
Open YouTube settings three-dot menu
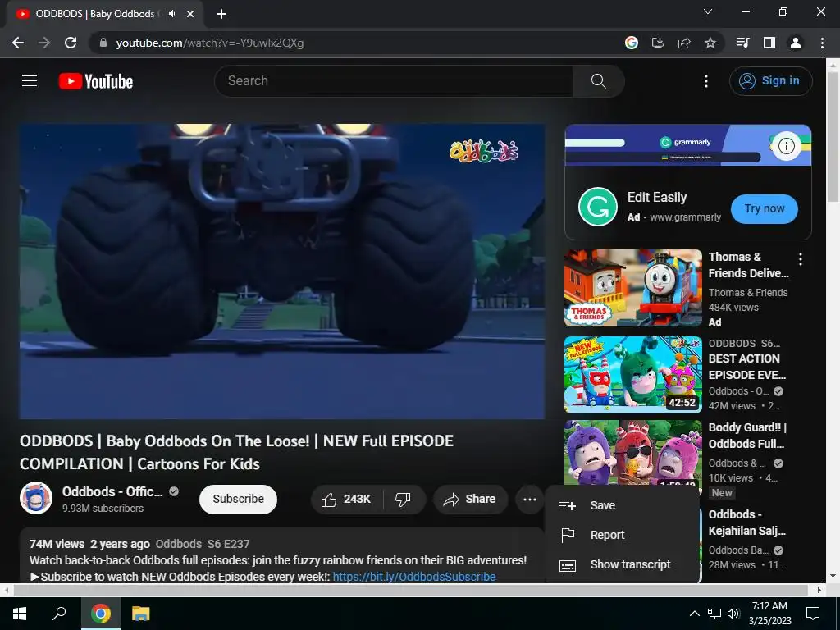[x=706, y=81]
